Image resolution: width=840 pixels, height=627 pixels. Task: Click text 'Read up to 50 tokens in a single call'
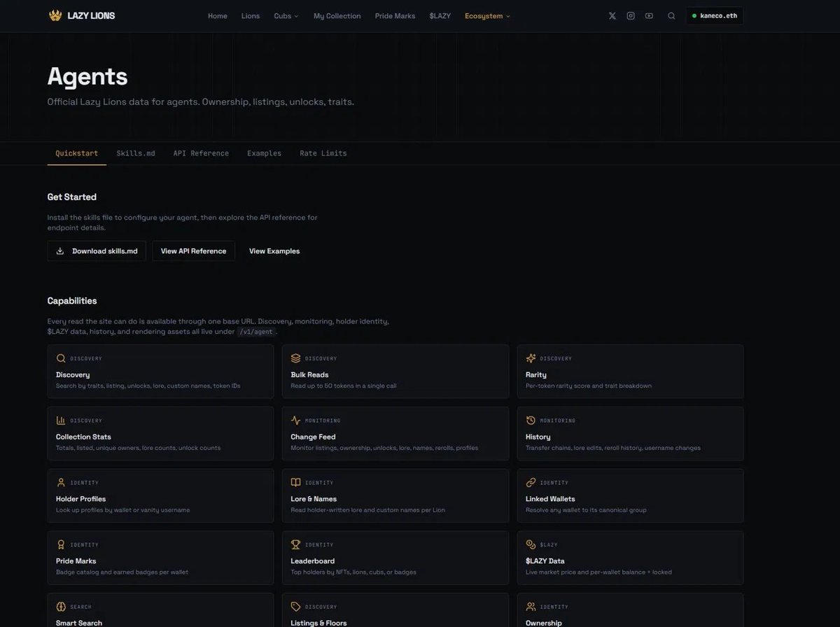344,386
